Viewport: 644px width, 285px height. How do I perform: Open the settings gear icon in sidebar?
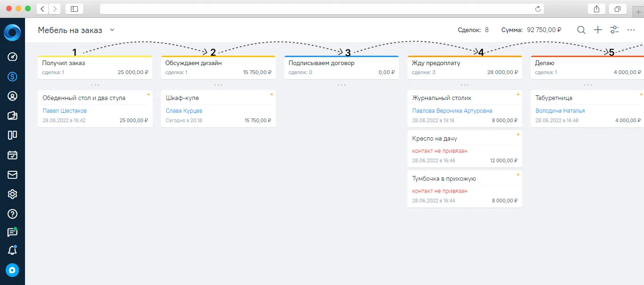pos(13,194)
